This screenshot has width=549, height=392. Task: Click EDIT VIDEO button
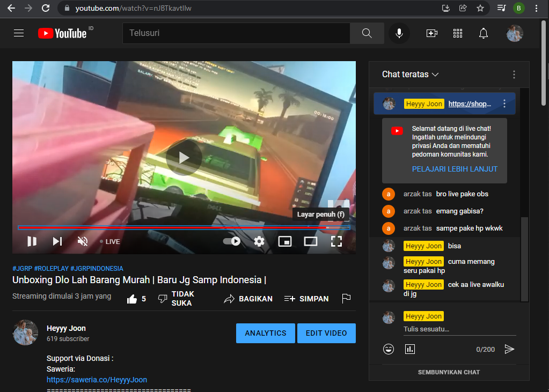pos(326,333)
